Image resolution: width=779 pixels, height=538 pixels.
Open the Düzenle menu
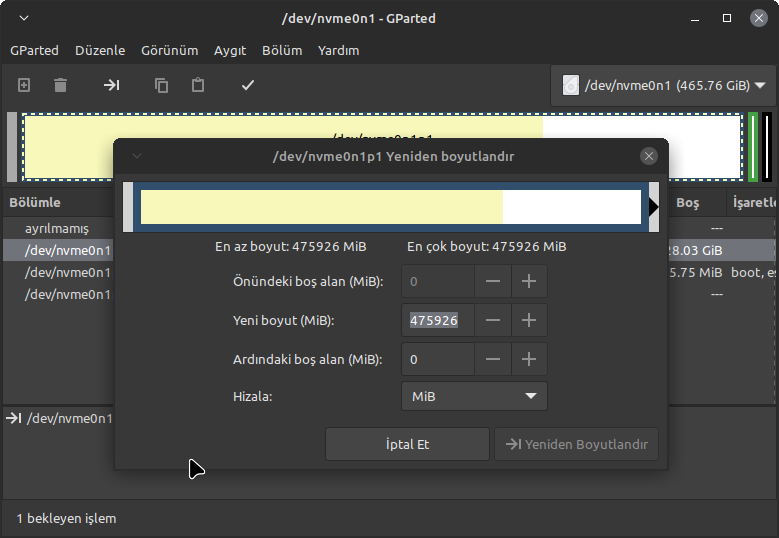100,51
